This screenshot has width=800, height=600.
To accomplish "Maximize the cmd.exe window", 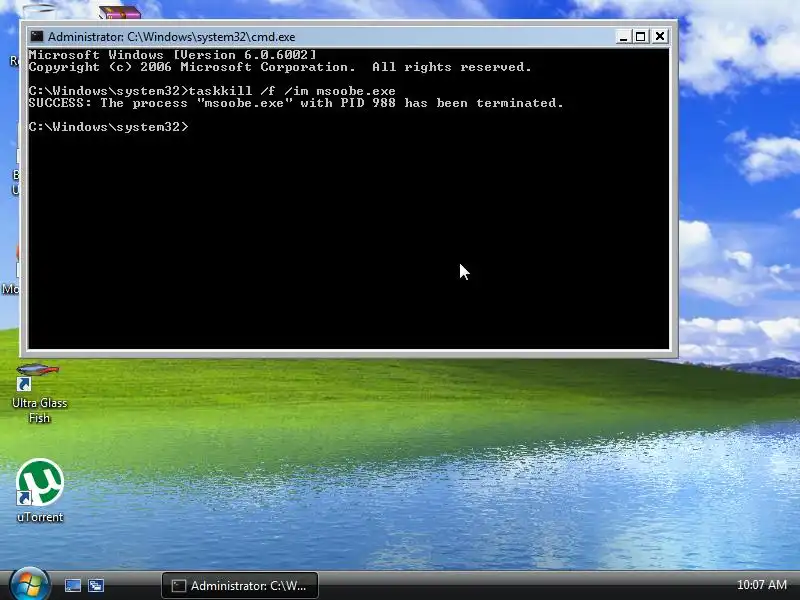I will tap(641, 37).
